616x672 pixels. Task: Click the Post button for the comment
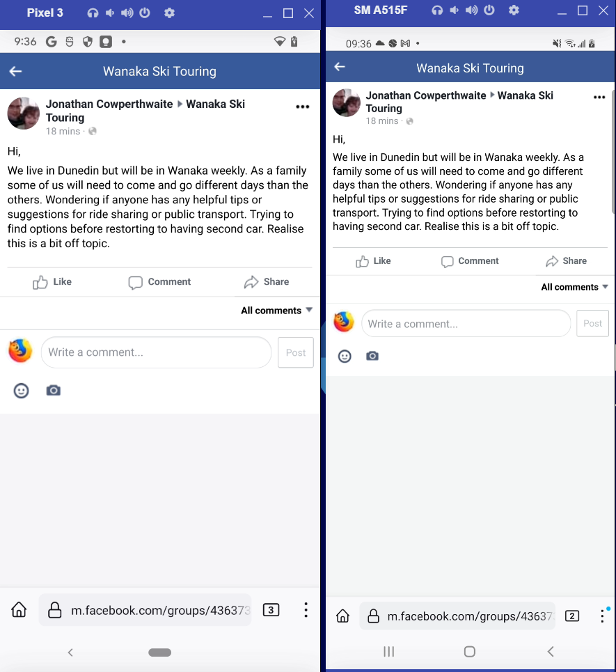[295, 352]
